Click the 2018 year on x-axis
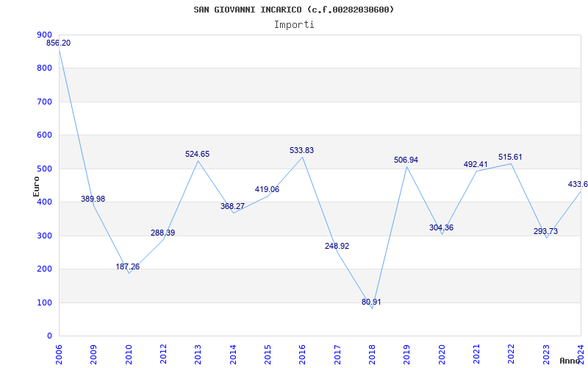The width and height of the screenshot is (588, 368). (372, 353)
